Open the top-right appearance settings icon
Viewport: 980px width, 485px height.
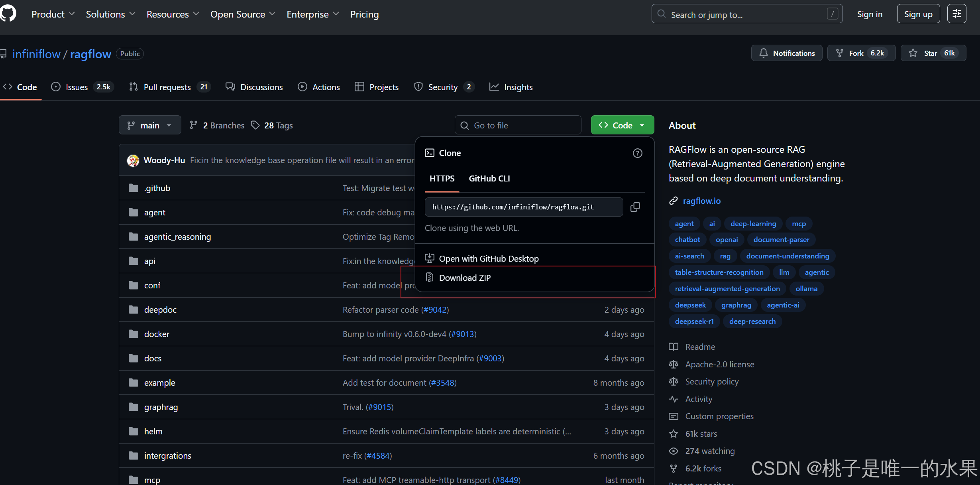click(956, 14)
